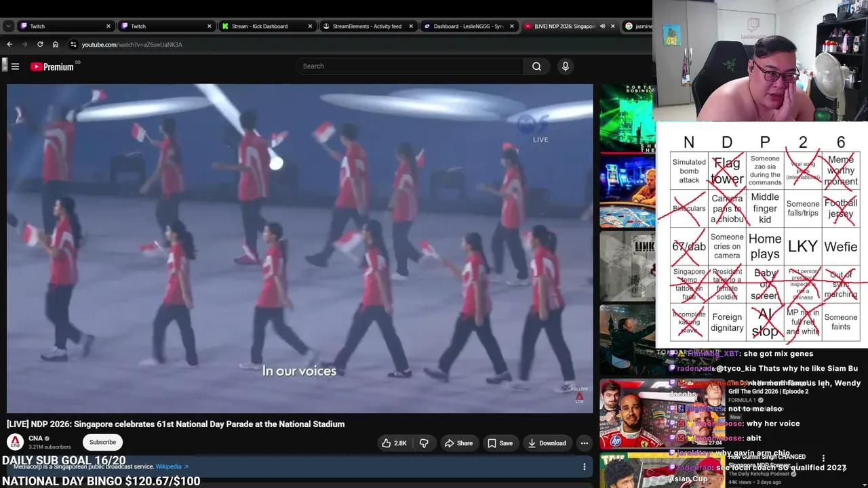Submit search with the magnifier button

536,66
